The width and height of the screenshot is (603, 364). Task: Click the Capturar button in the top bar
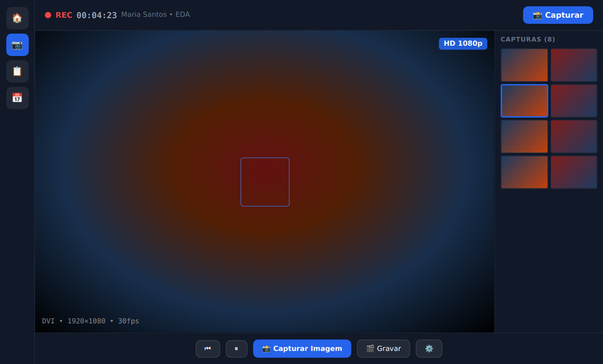[x=557, y=15]
